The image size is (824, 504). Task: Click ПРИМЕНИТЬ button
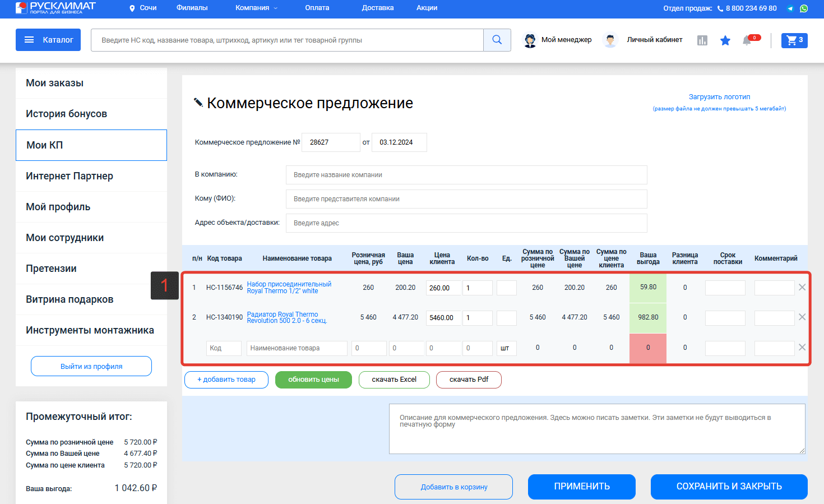point(582,487)
